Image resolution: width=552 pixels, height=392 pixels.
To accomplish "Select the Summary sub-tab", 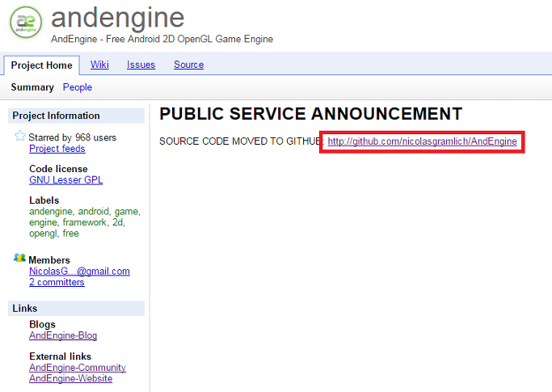I will click(x=32, y=87).
